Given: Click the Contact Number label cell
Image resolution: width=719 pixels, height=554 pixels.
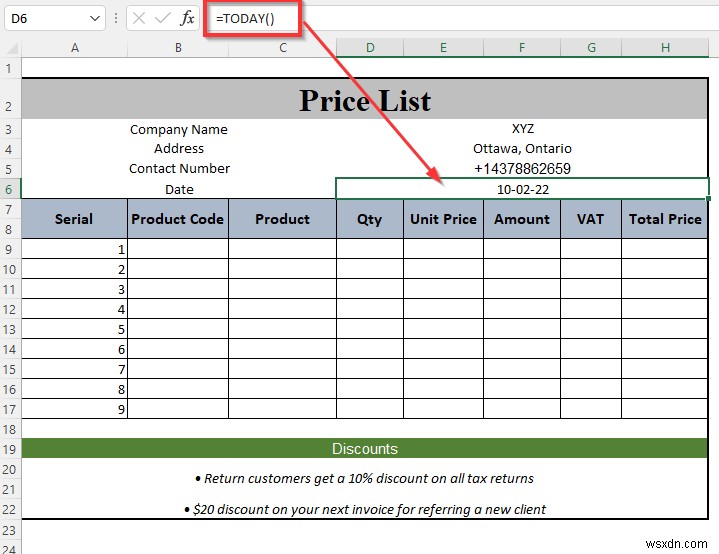Looking at the screenshot, I should click(x=179, y=168).
